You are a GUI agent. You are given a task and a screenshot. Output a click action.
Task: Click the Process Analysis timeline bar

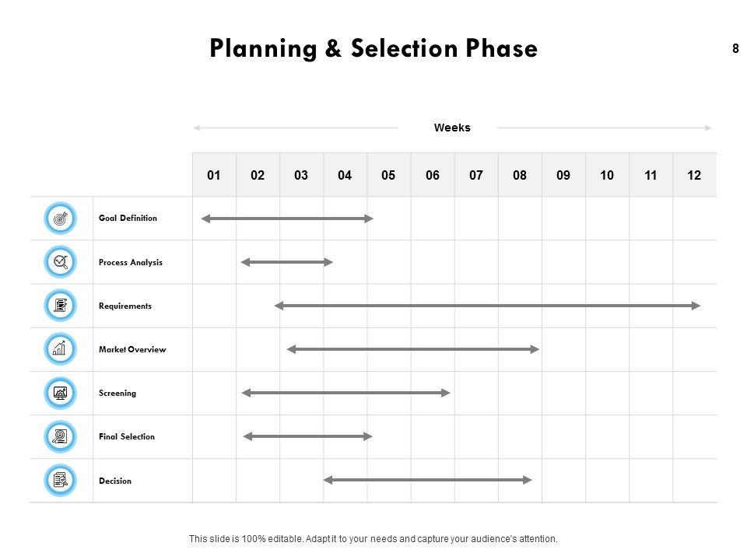pos(286,262)
